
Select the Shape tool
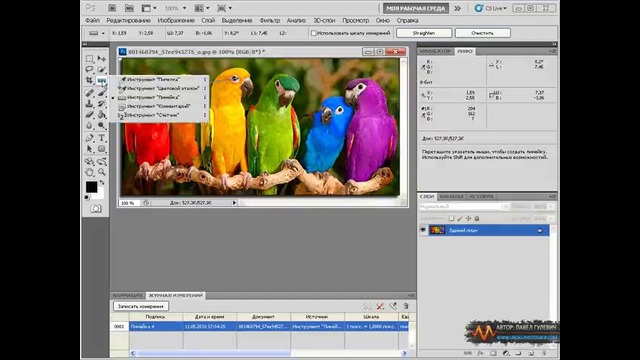(102, 149)
